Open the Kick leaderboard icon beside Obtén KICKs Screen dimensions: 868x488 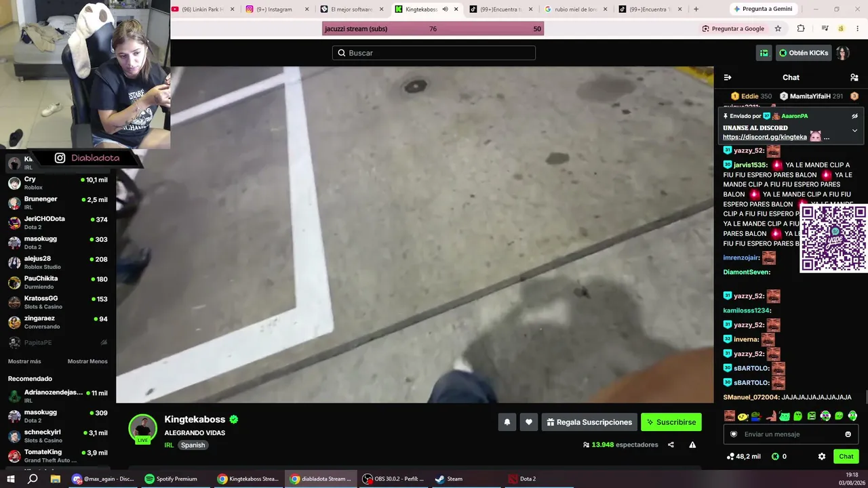pyautogui.click(x=764, y=53)
